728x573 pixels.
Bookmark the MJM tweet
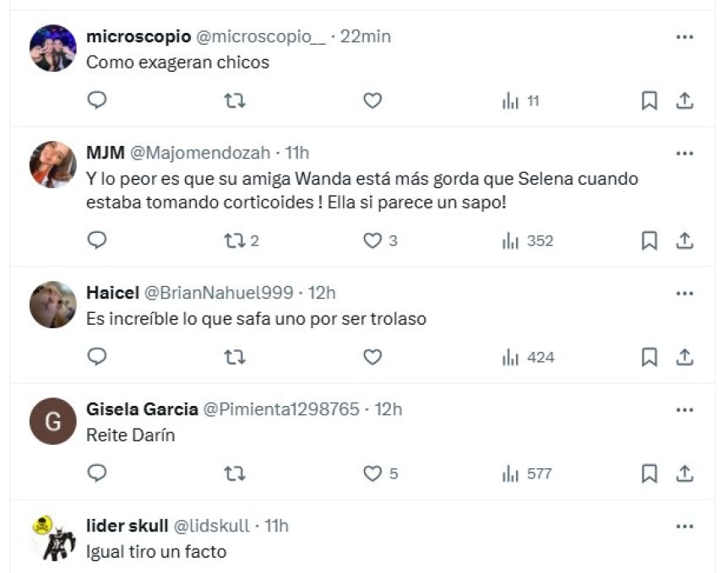[649, 241]
